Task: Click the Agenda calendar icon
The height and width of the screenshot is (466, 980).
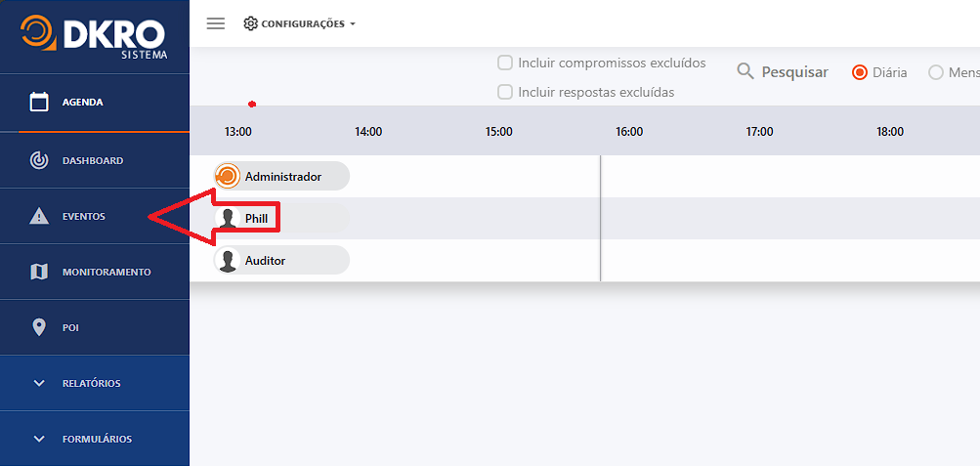Action: [x=39, y=103]
